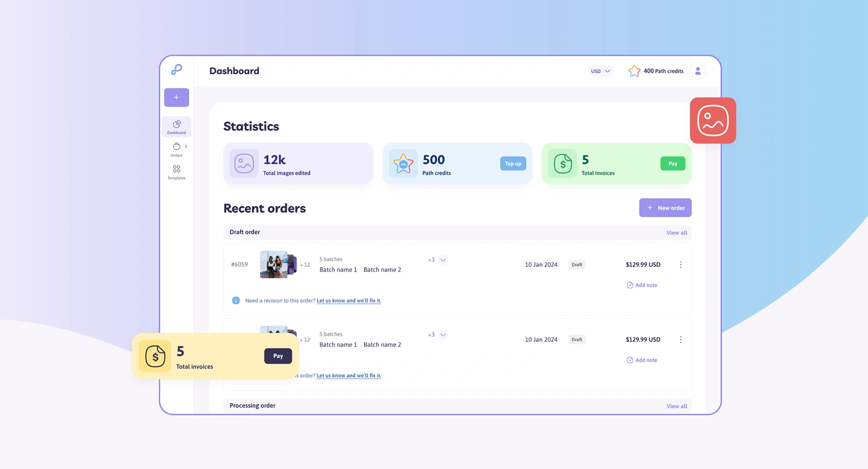The image size is (868, 469).
Task: Click the dark Pay button on yellow card
Action: coord(278,356)
